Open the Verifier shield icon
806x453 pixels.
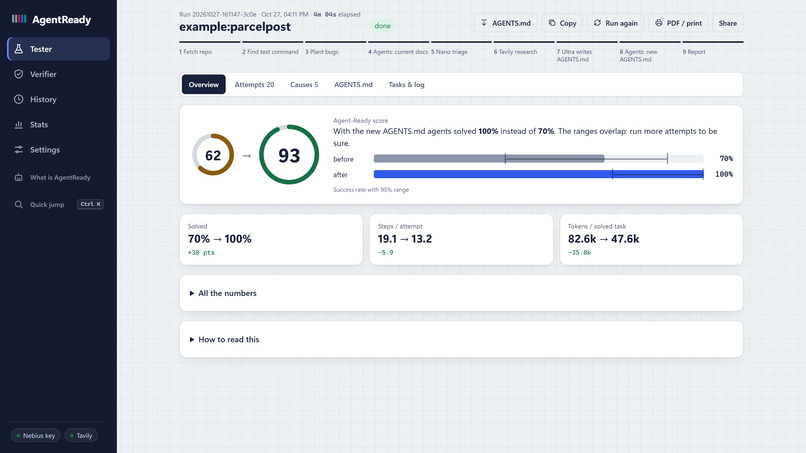coord(19,74)
